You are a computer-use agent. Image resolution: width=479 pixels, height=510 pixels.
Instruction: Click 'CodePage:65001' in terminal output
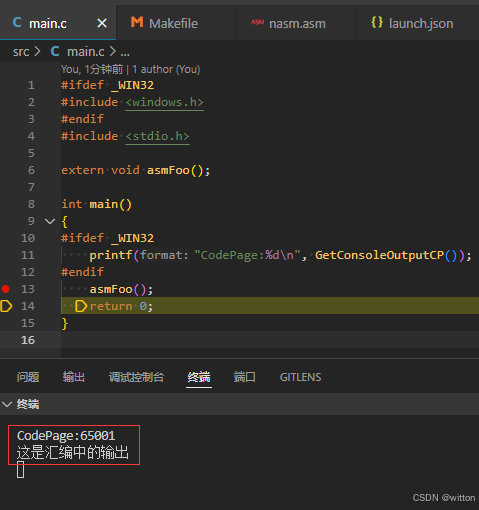66,436
